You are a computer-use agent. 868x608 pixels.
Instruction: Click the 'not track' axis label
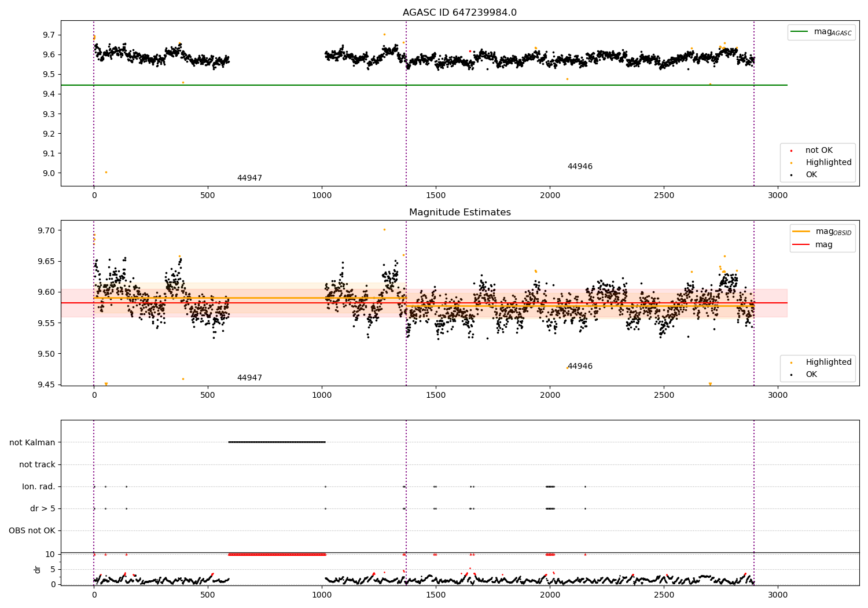point(37,464)
